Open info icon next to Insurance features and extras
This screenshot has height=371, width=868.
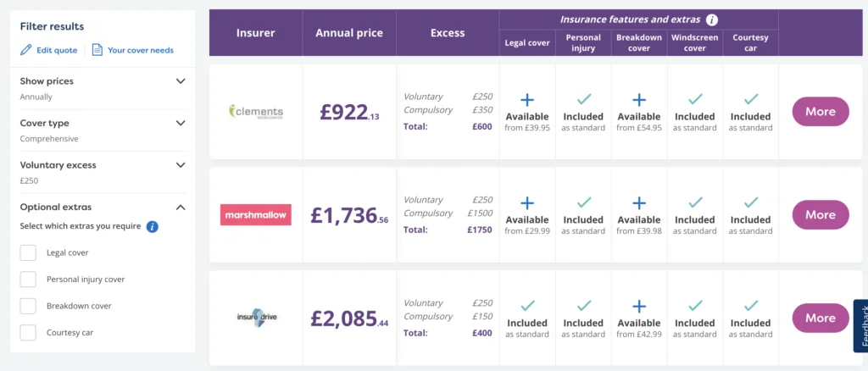[x=712, y=19]
